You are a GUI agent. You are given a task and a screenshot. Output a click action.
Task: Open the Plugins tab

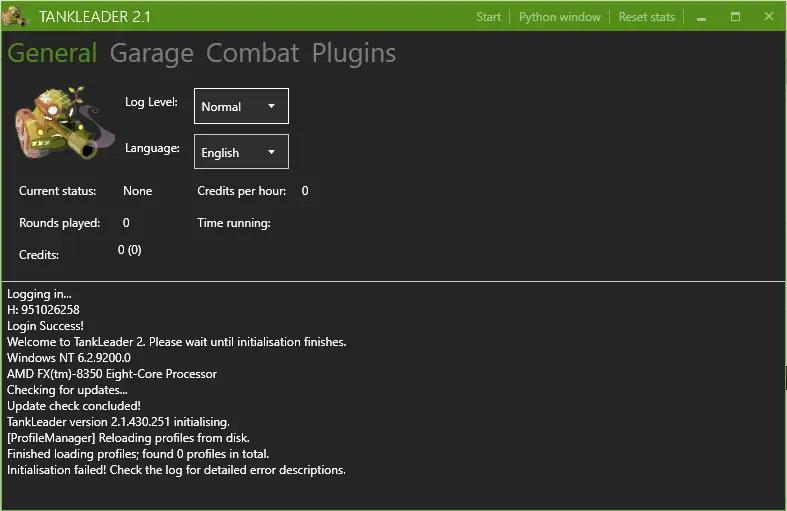(354, 53)
